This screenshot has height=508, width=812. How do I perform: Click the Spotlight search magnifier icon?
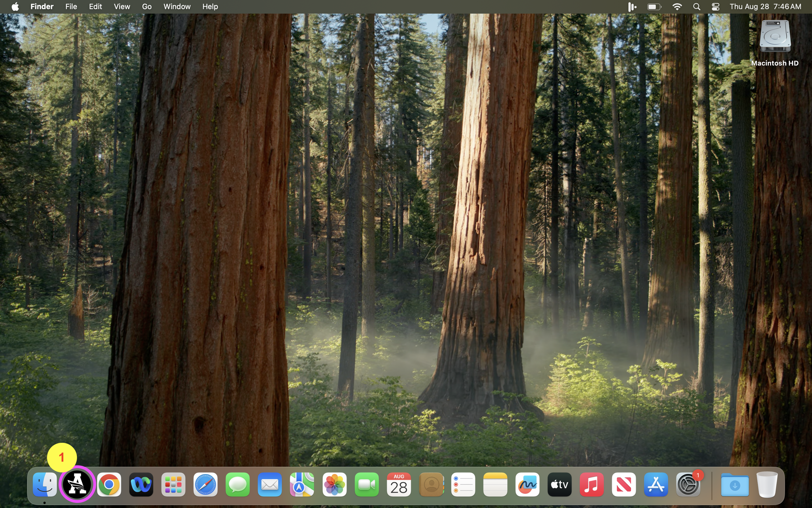[696, 7]
